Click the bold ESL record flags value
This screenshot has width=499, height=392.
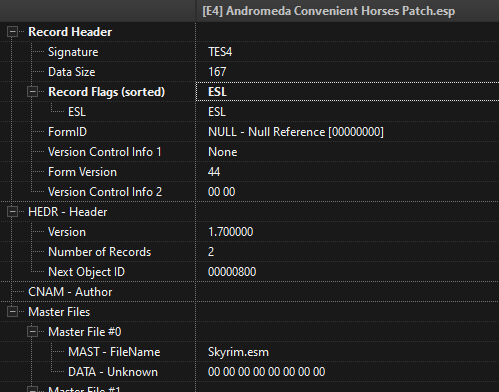pyautogui.click(x=217, y=92)
